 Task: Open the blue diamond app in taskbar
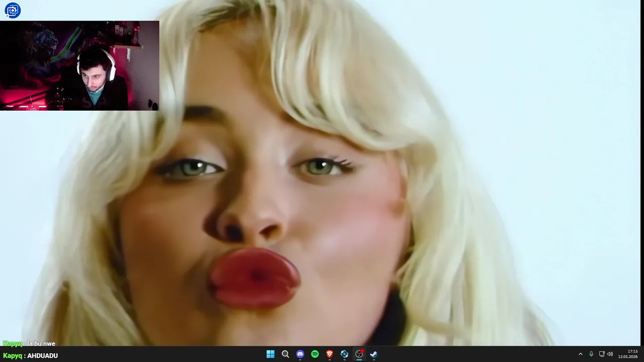click(x=344, y=354)
